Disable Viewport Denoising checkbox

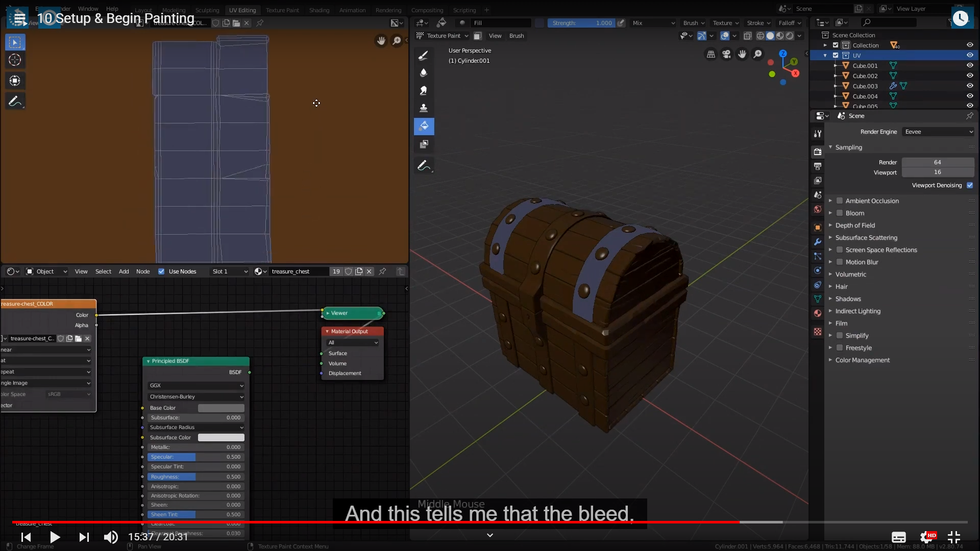point(970,185)
